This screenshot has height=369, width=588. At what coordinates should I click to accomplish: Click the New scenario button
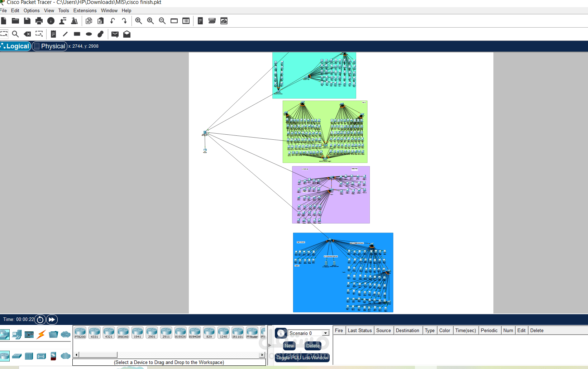(289, 346)
